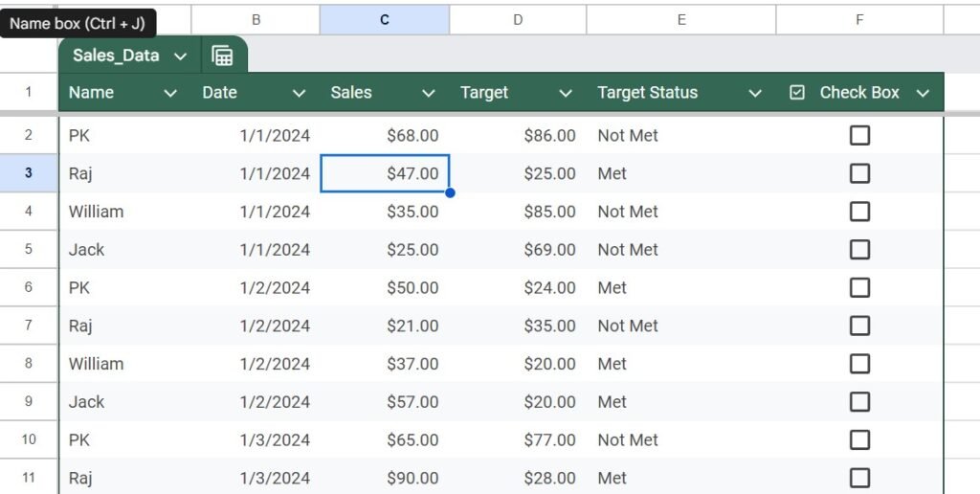The height and width of the screenshot is (494, 980).
Task: Click the checkbox icon in Check Box header
Action: coord(797,93)
